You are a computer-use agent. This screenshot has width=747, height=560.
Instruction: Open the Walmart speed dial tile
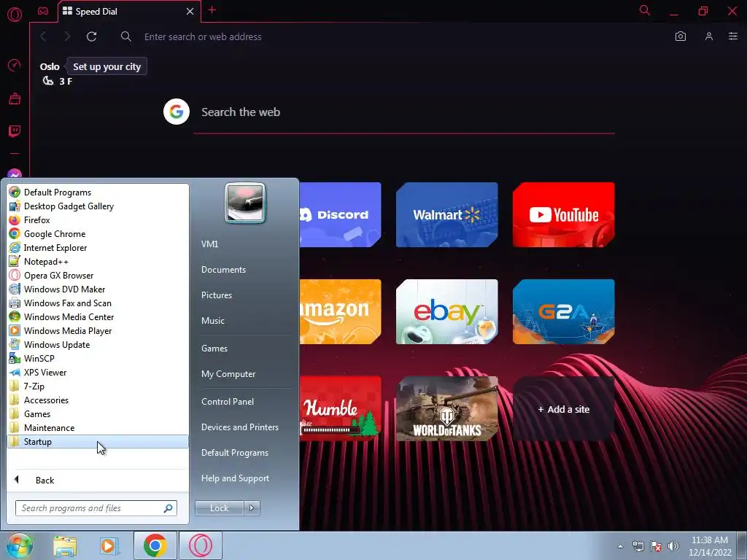447,215
